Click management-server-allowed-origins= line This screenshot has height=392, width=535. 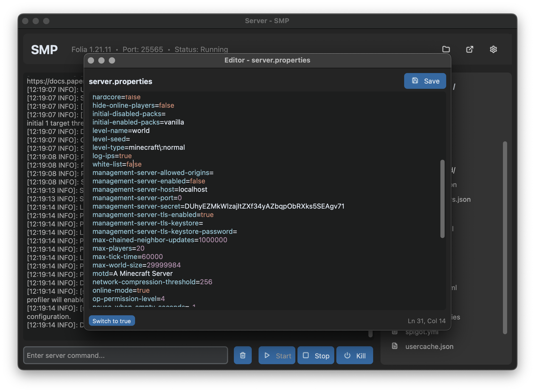tap(153, 173)
